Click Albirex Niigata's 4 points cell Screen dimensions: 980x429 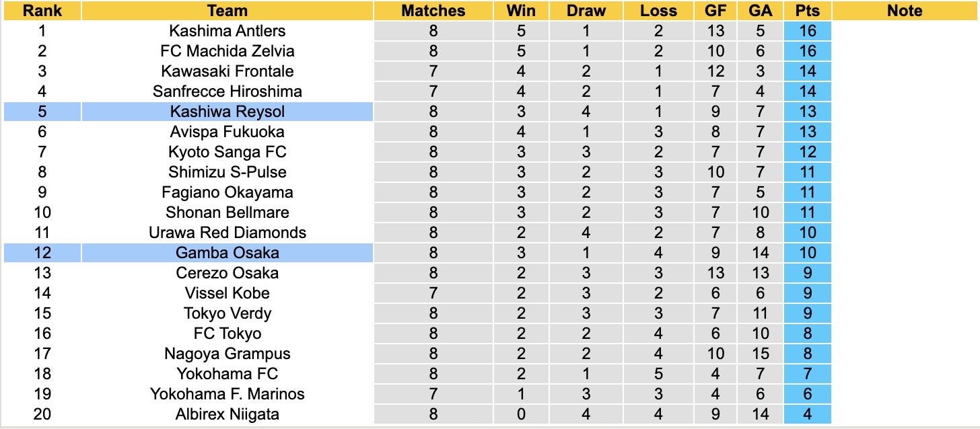808,414
